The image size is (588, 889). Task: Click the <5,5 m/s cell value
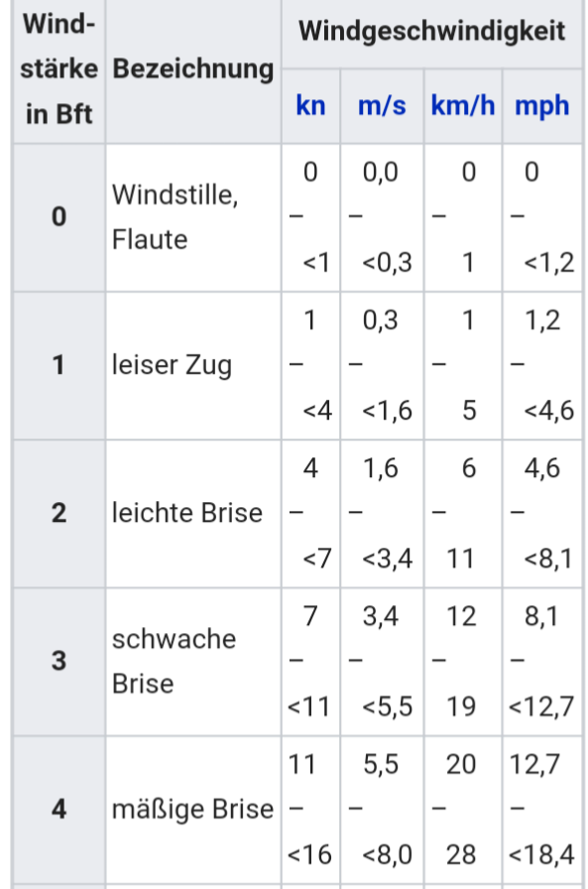point(388,707)
